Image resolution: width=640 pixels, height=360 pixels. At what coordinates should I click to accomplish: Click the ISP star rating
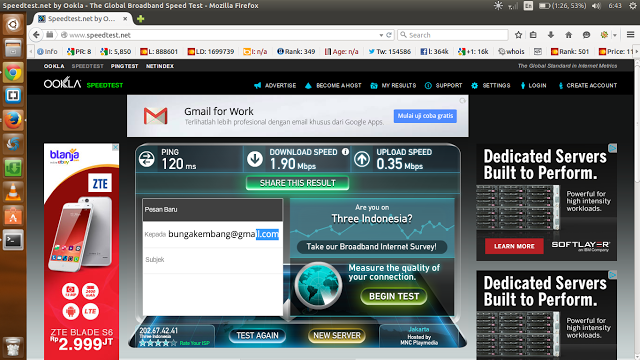(x=158, y=343)
